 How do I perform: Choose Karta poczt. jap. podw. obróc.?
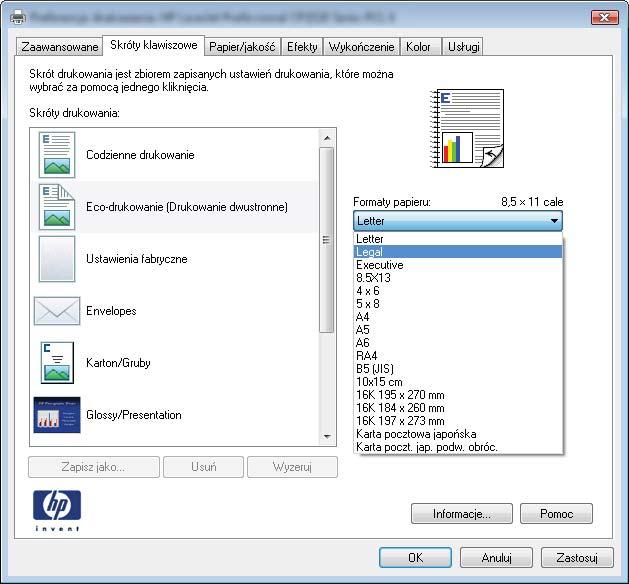coord(458,447)
